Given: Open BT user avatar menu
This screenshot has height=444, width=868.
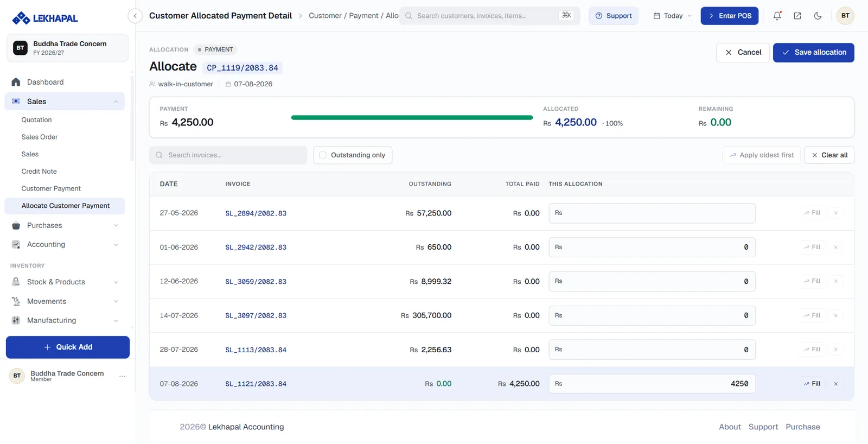Looking at the screenshot, I should tap(845, 16).
